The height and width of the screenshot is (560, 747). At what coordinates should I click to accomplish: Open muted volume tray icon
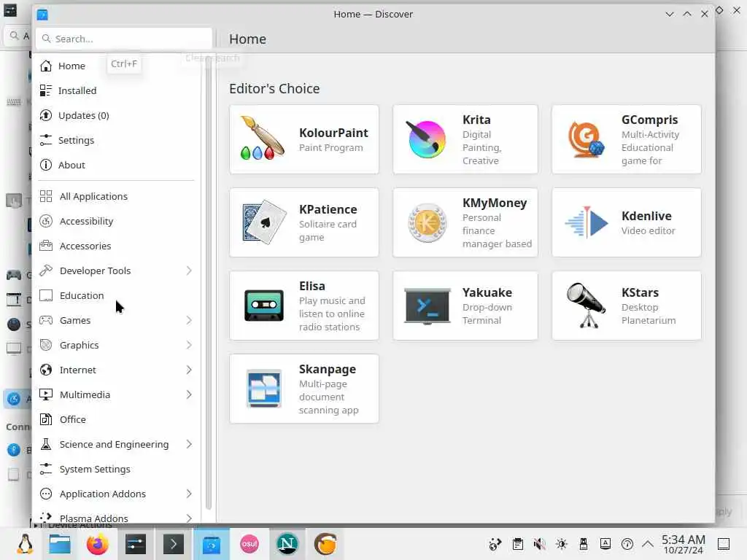pos(539,544)
